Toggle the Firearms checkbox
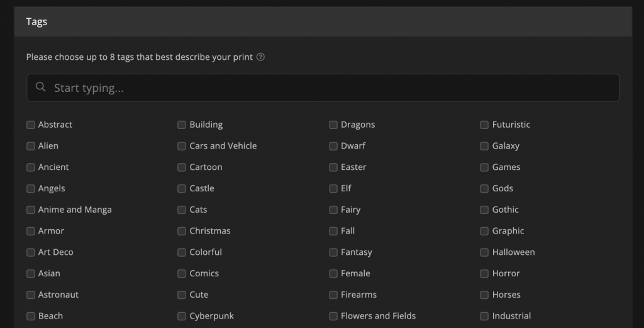The image size is (644, 328). (333, 295)
